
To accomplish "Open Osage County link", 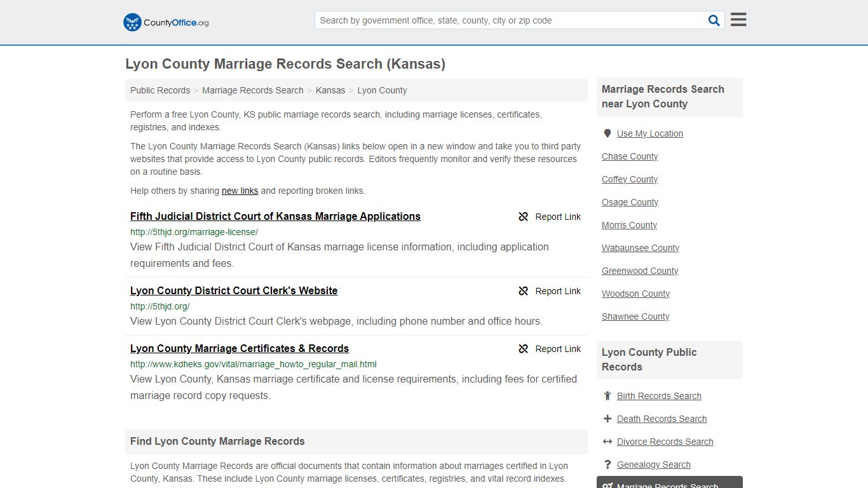I will click(630, 202).
